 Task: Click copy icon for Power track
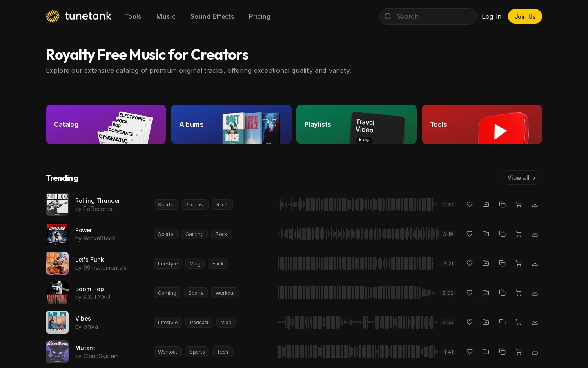pos(502,234)
